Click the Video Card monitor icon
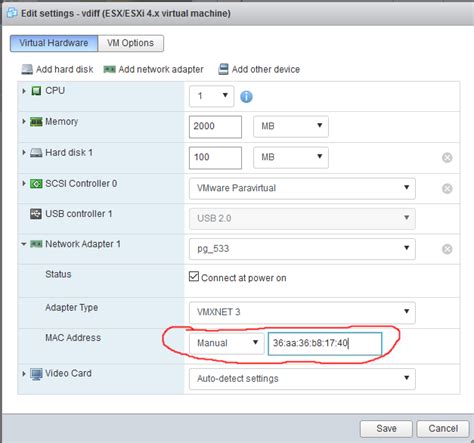474x443 pixels. click(x=36, y=374)
